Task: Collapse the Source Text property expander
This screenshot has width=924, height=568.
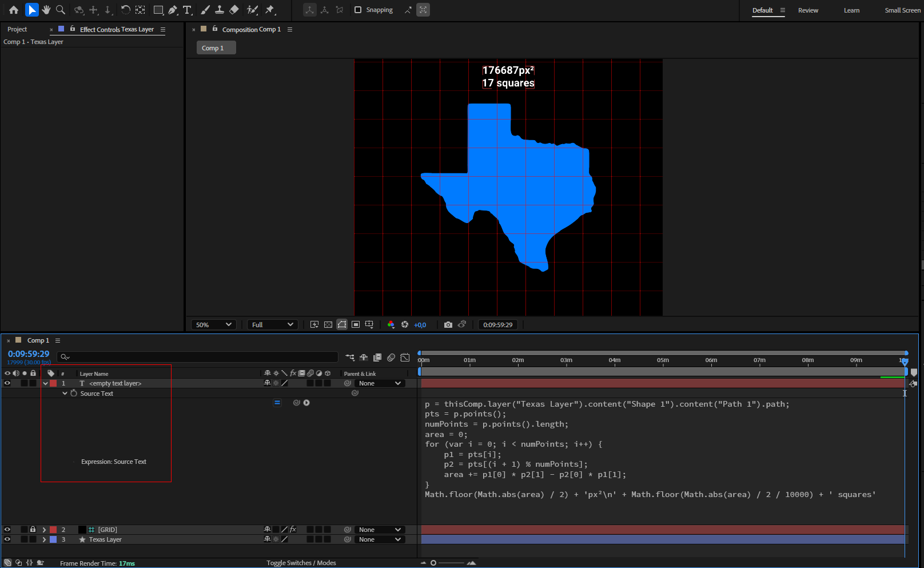Action: [65, 394]
